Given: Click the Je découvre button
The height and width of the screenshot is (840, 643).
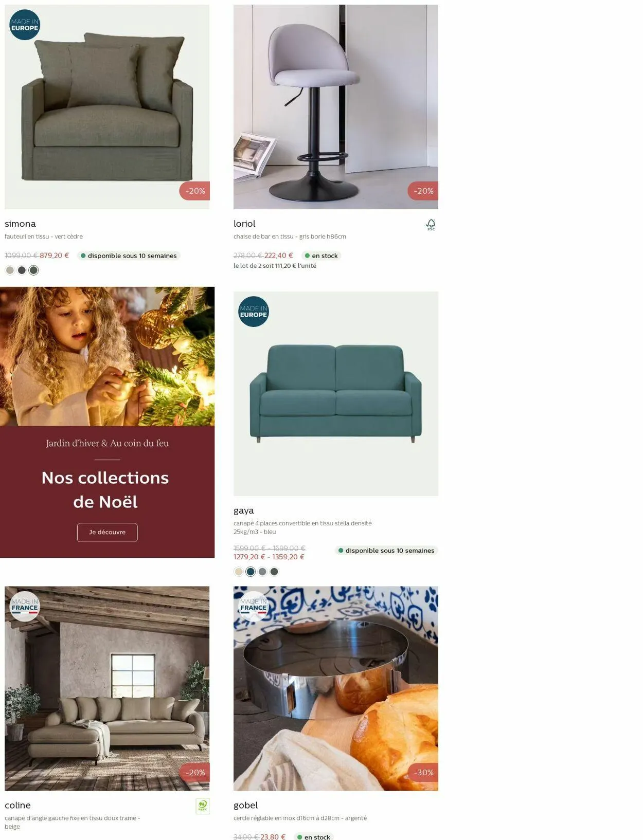Looking at the screenshot, I should click(107, 532).
